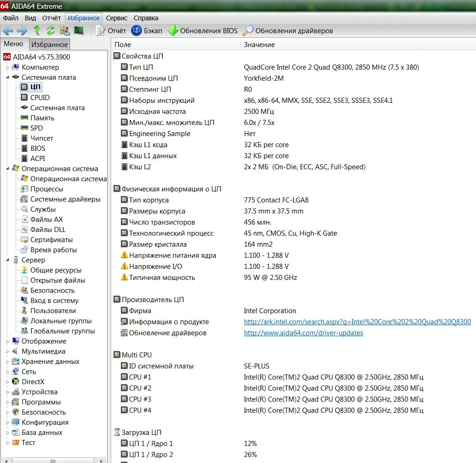Select the ACPI chip icon
Screen dimensions: 476x463
pos(24,158)
